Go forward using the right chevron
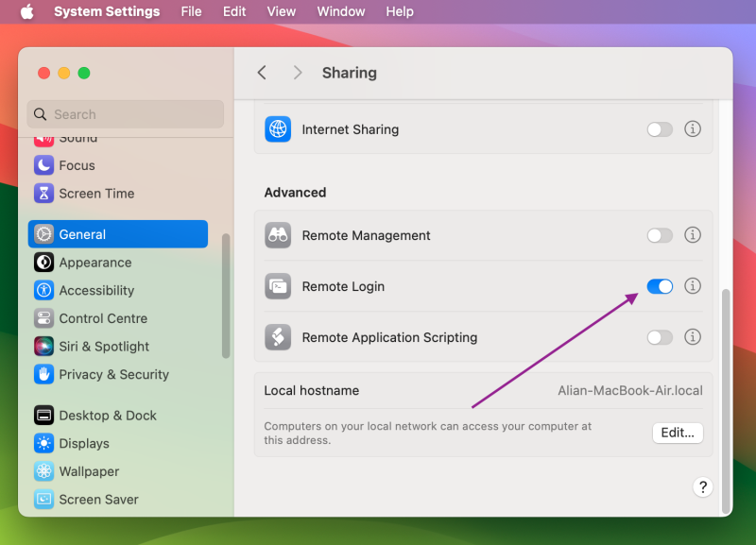 click(298, 73)
